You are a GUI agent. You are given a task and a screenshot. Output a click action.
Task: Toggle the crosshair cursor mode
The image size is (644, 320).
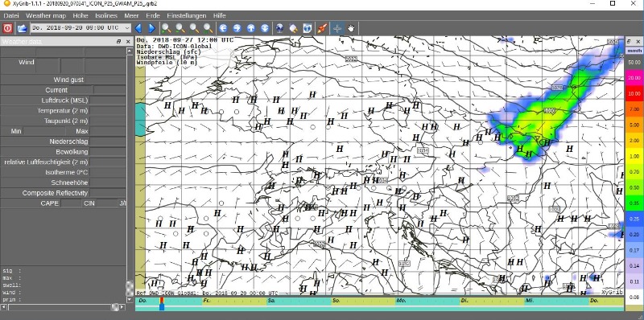pyautogui.click(x=336, y=28)
